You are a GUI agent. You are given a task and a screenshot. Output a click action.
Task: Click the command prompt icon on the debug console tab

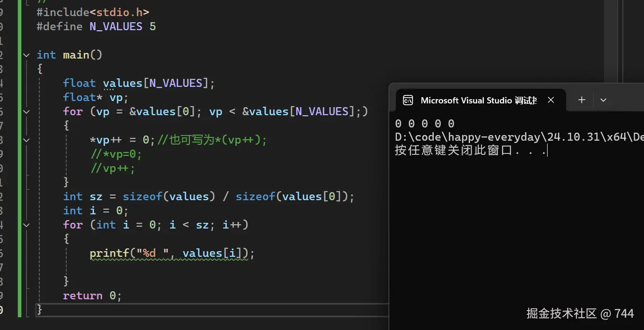(x=407, y=100)
